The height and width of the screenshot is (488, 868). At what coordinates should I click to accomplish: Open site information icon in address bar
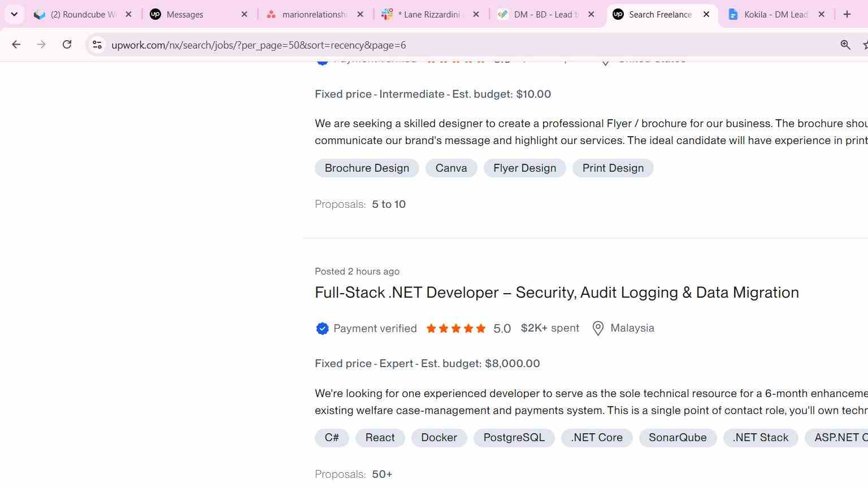97,45
